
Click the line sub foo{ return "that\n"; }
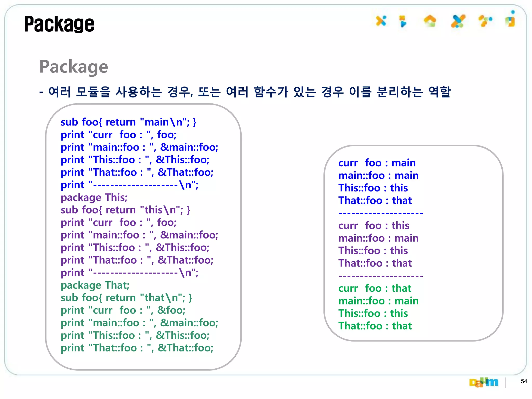point(127,298)
